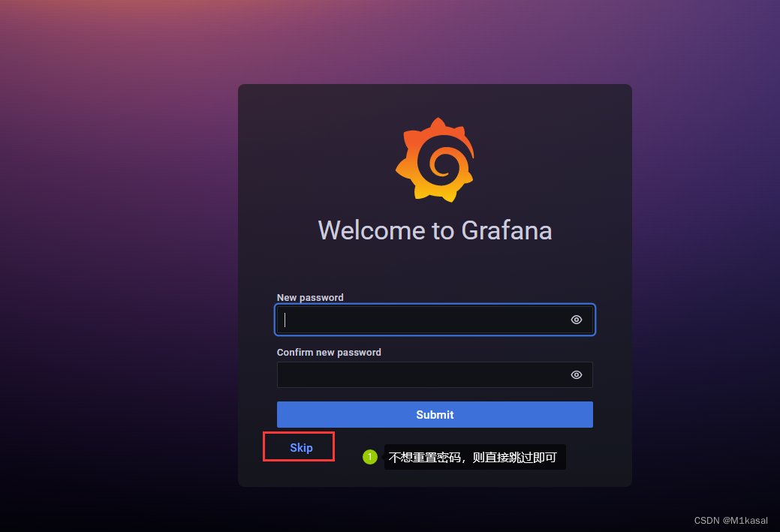Screen dimensions: 780x532
Task: Click the Grafana logo
Action: 435,160
